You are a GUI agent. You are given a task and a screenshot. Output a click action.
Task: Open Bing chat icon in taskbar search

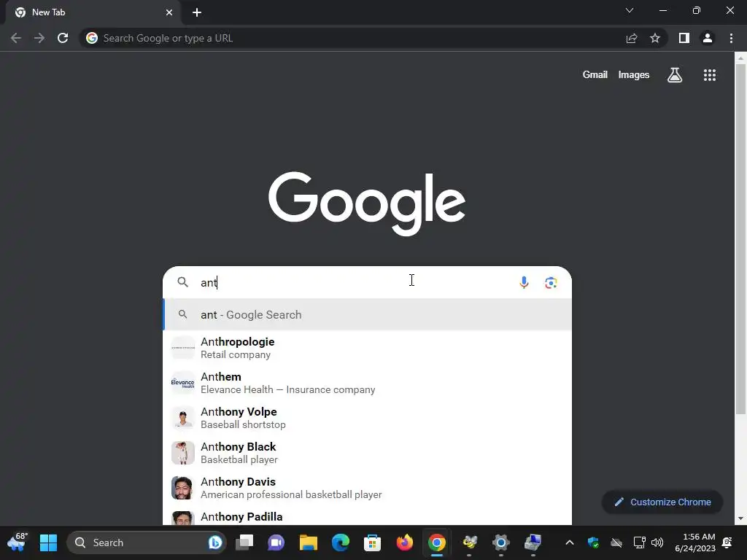[x=215, y=542]
